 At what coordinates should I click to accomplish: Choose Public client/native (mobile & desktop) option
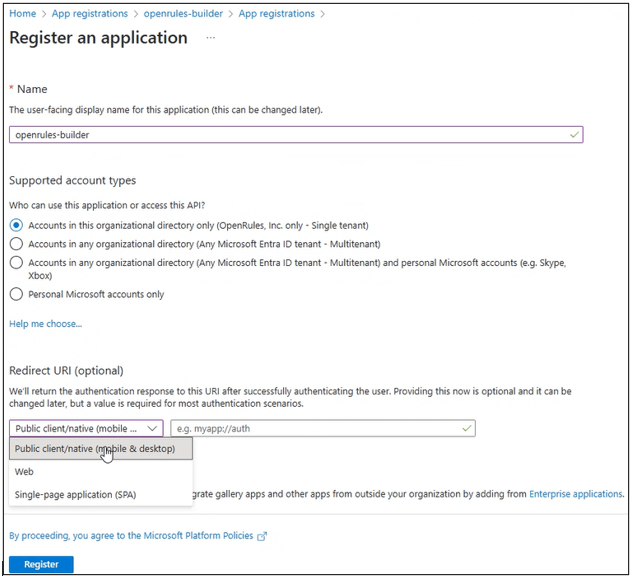tap(95, 449)
